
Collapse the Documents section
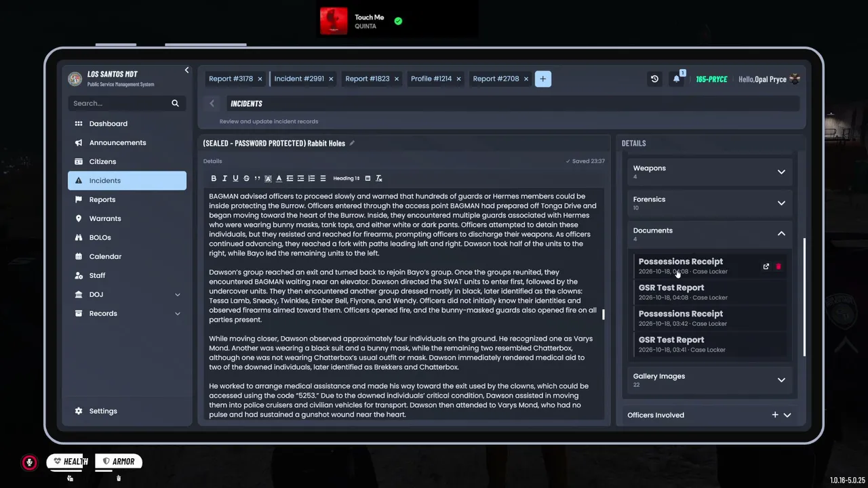tap(781, 234)
